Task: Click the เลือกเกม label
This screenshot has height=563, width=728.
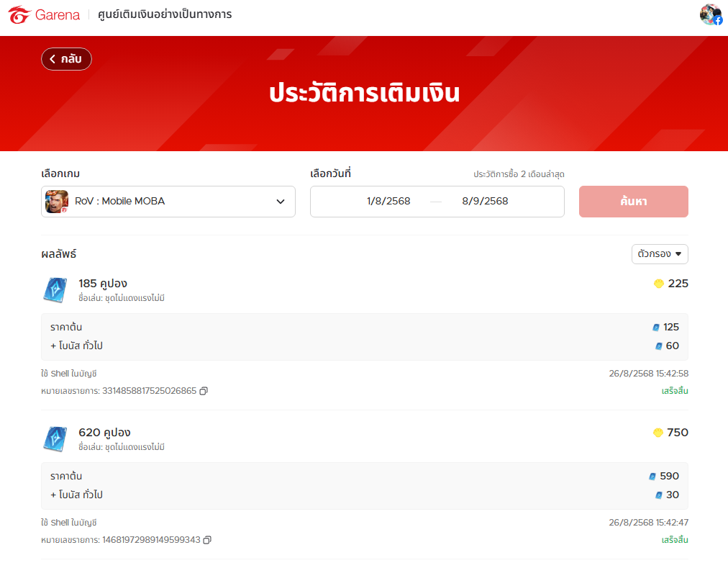Action: tap(60, 174)
